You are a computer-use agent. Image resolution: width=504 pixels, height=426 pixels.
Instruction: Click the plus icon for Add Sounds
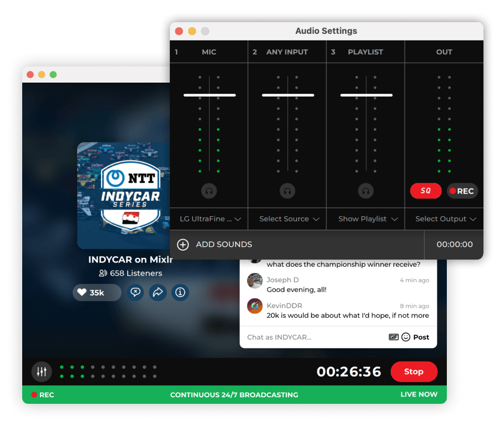(183, 245)
